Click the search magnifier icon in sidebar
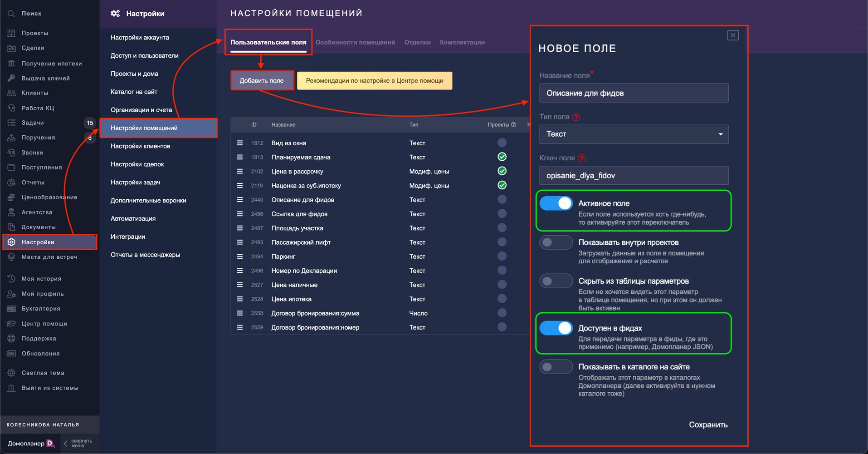The width and height of the screenshot is (868, 454). [11, 14]
